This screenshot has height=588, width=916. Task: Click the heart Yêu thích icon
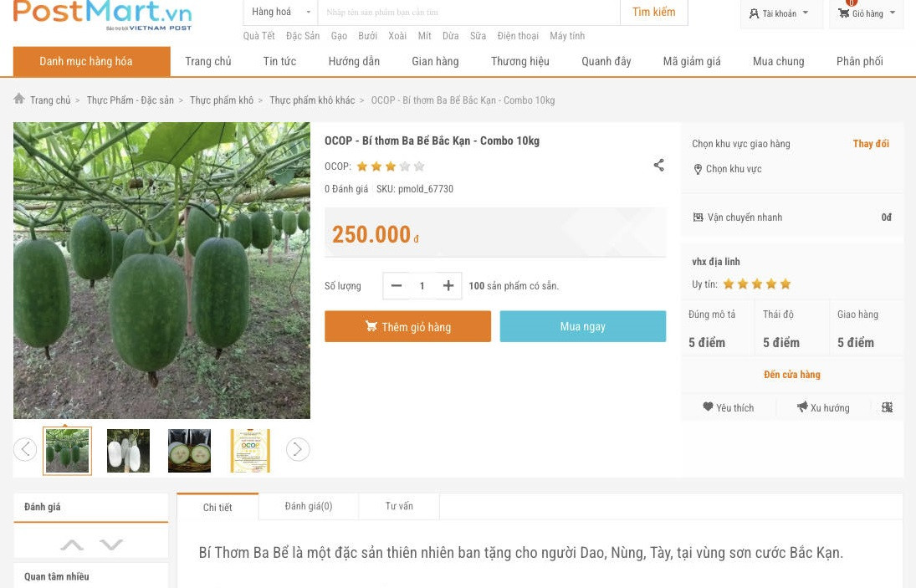click(x=708, y=407)
